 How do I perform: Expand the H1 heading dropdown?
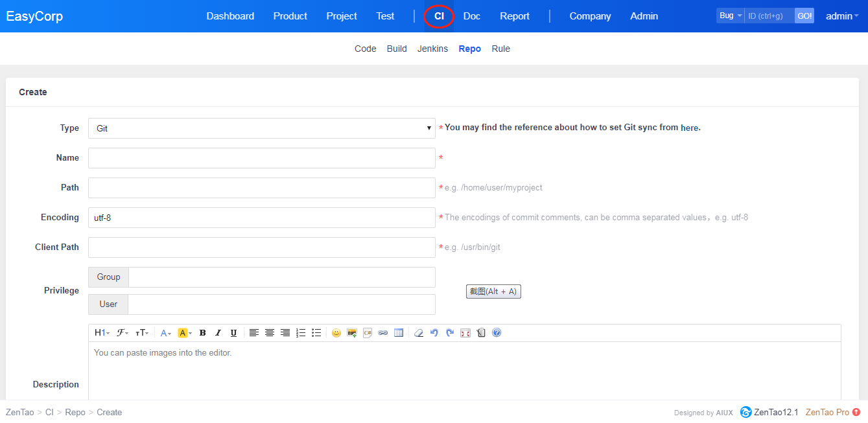point(102,333)
